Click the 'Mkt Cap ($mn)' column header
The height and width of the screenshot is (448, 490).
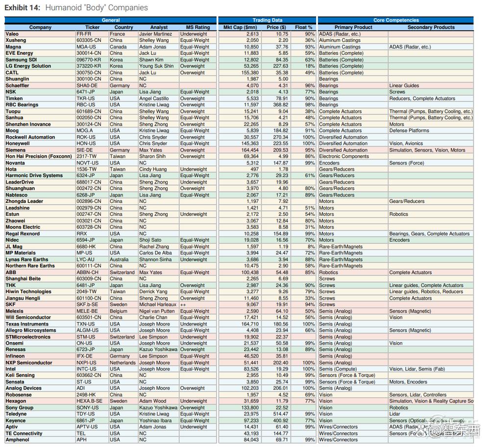(240, 27)
